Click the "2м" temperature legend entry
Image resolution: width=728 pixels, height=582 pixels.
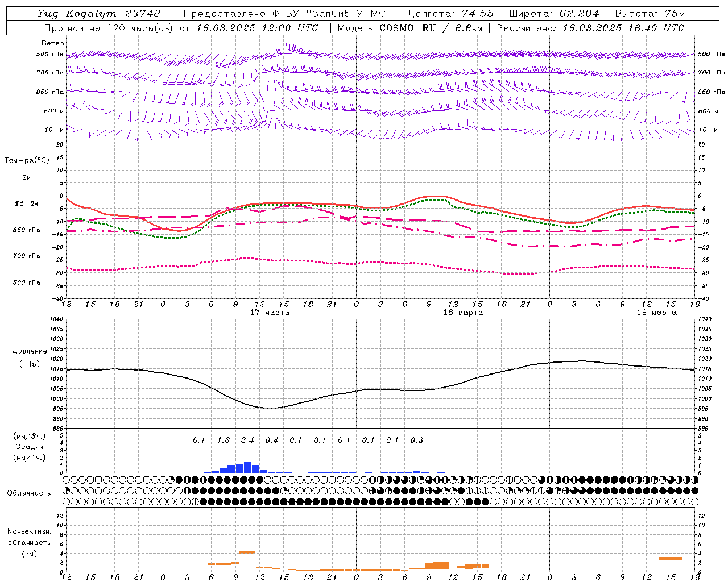27,177
